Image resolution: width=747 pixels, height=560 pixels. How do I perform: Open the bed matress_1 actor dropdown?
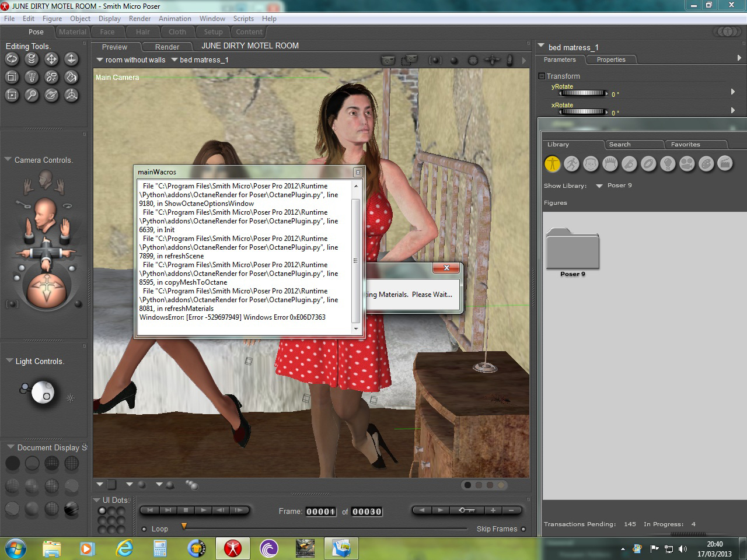pos(174,60)
